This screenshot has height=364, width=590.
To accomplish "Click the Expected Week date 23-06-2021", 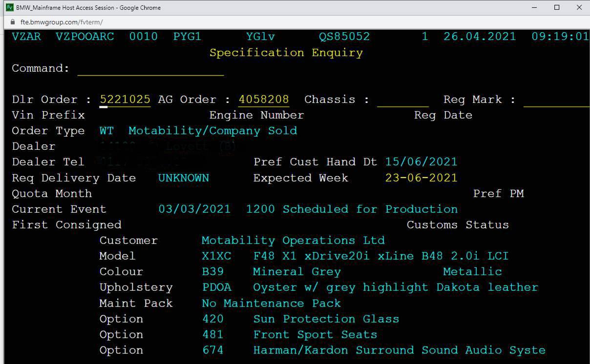I will click(x=421, y=178).
